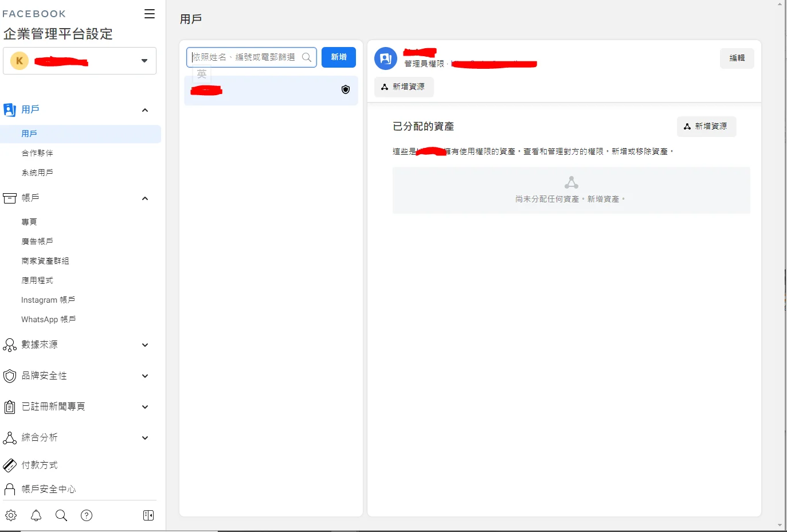This screenshot has width=787, height=532.
Task: Expand the business account dropdown arrow
Action: tap(144, 61)
